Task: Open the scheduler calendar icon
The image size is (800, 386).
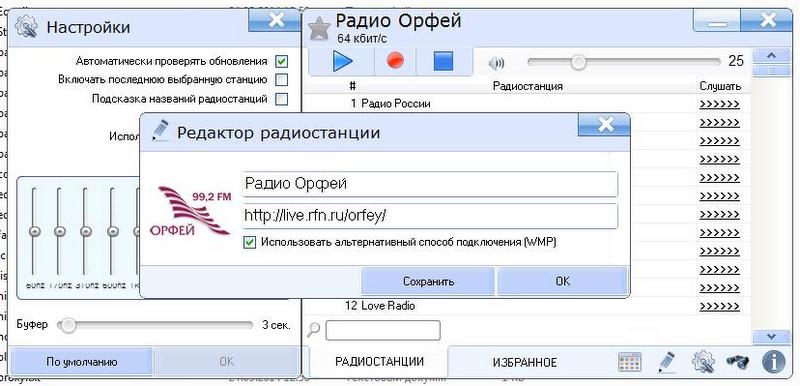Action: [629, 362]
